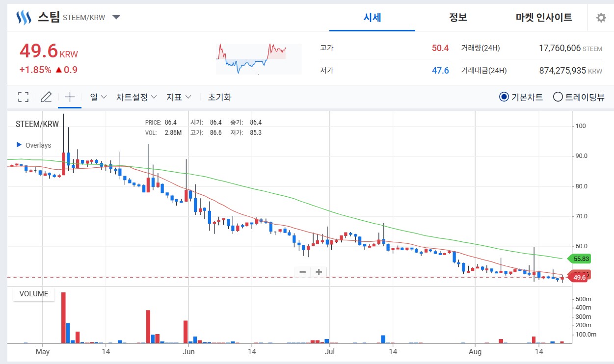Open the 일 interval dropdown
614x364 pixels.
click(x=98, y=97)
